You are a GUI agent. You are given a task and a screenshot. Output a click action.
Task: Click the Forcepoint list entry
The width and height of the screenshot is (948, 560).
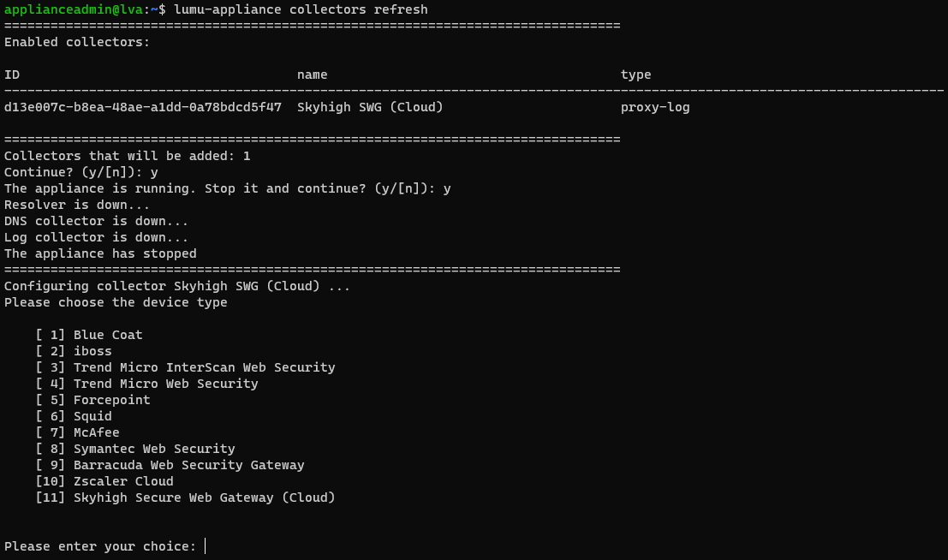[111, 400]
